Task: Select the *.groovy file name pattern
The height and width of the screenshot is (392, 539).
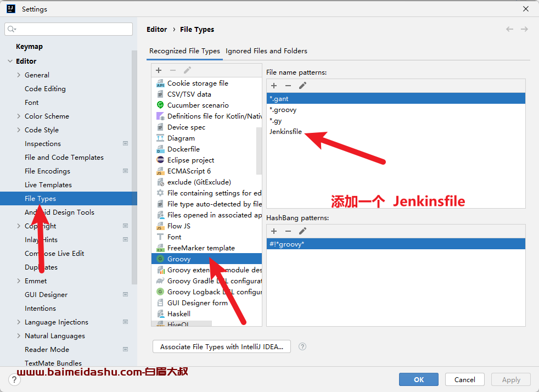Action: pyautogui.click(x=396, y=110)
